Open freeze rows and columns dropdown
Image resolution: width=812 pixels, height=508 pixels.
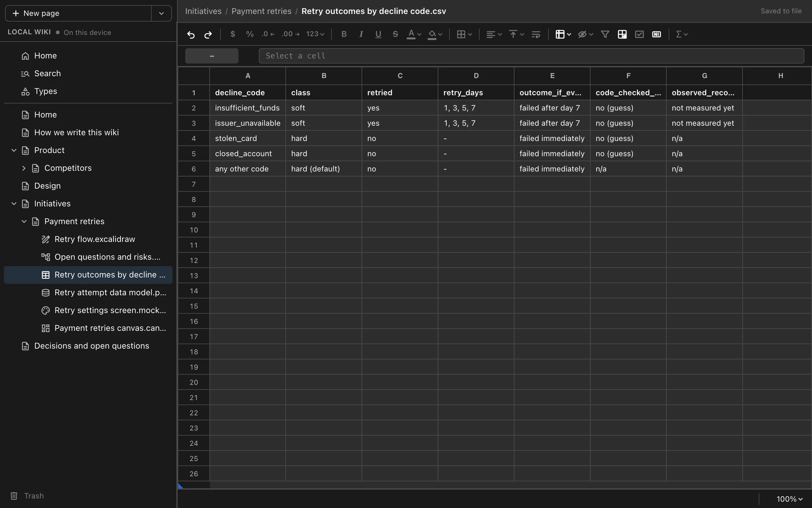point(563,34)
